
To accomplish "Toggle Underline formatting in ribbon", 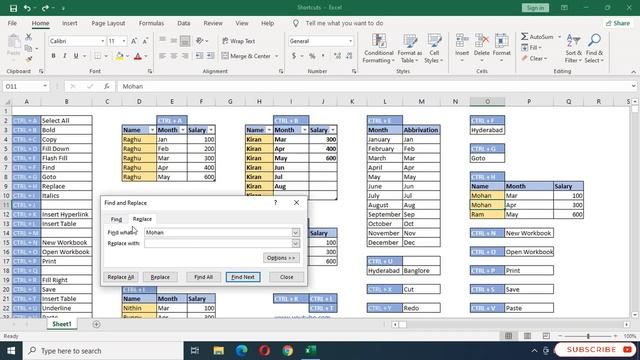I will tap(76, 56).
